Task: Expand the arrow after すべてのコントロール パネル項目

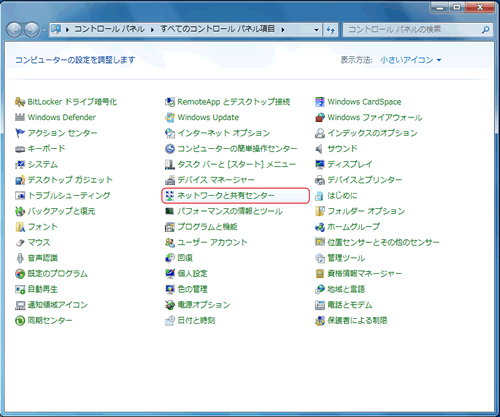Action: [x=282, y=30]
